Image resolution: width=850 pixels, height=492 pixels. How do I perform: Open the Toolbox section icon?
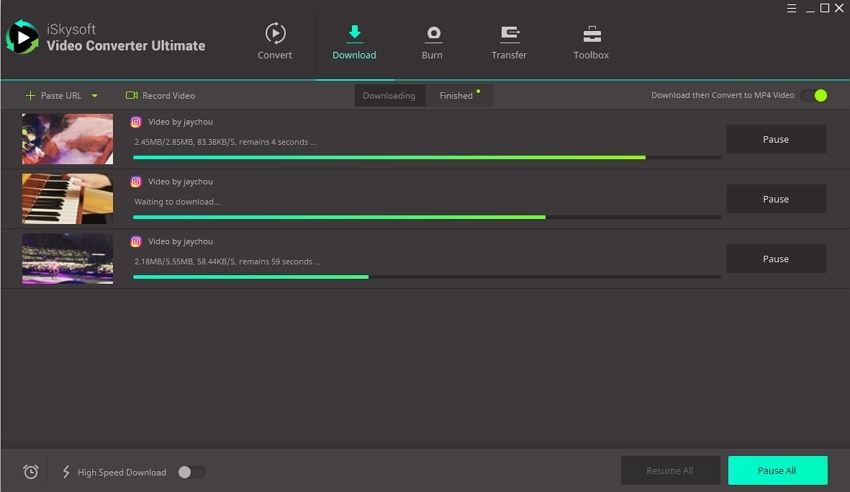[x=591, y=34]
